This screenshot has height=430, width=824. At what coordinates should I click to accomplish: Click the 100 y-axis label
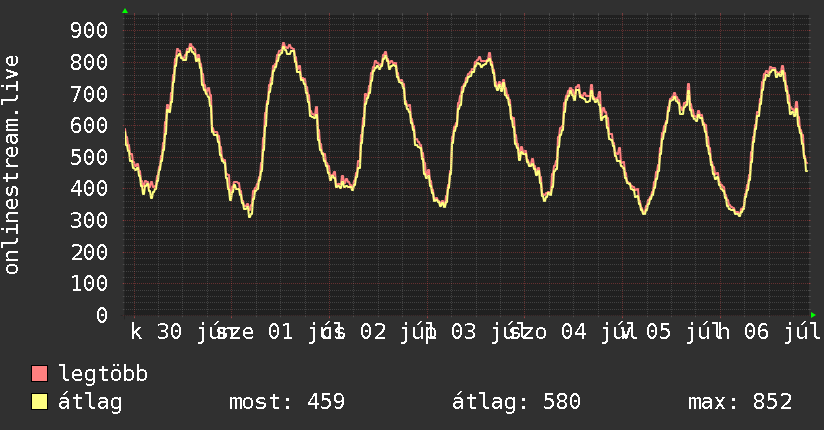(x=89, y=284)
